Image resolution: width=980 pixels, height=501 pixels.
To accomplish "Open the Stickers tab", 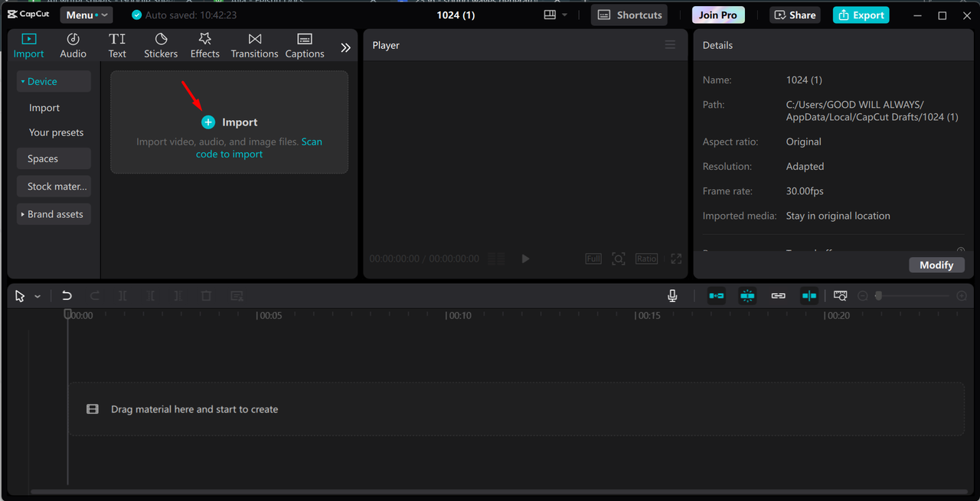I will point(161,46).
